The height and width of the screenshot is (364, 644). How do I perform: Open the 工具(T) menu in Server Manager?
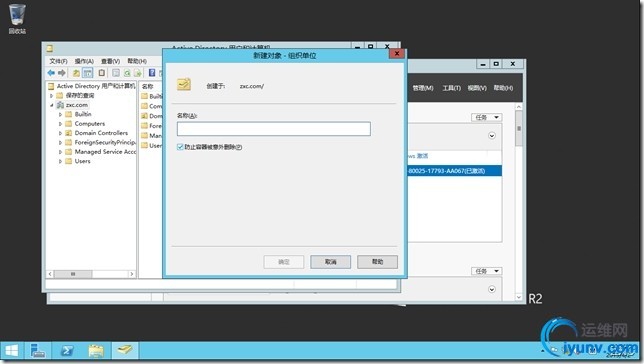point(451,88)
